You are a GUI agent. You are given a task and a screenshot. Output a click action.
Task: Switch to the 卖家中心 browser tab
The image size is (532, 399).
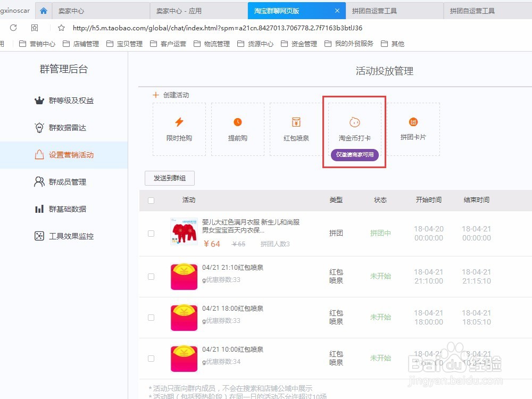(x=101, y=11)
